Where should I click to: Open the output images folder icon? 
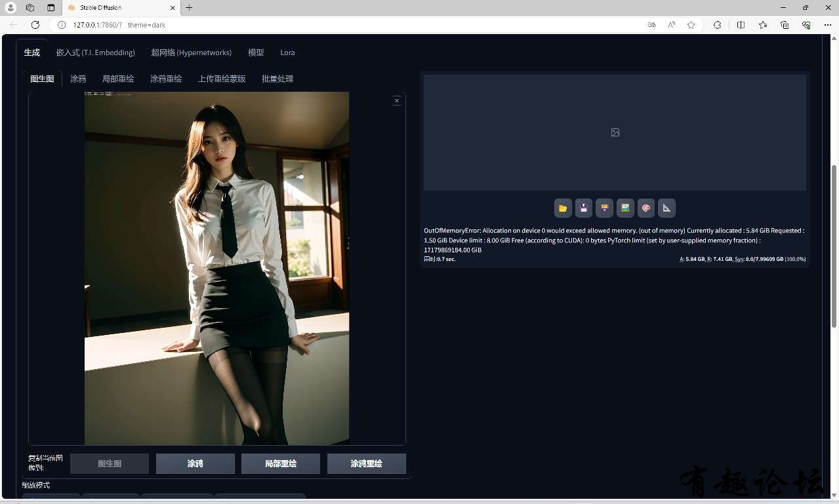563,208
